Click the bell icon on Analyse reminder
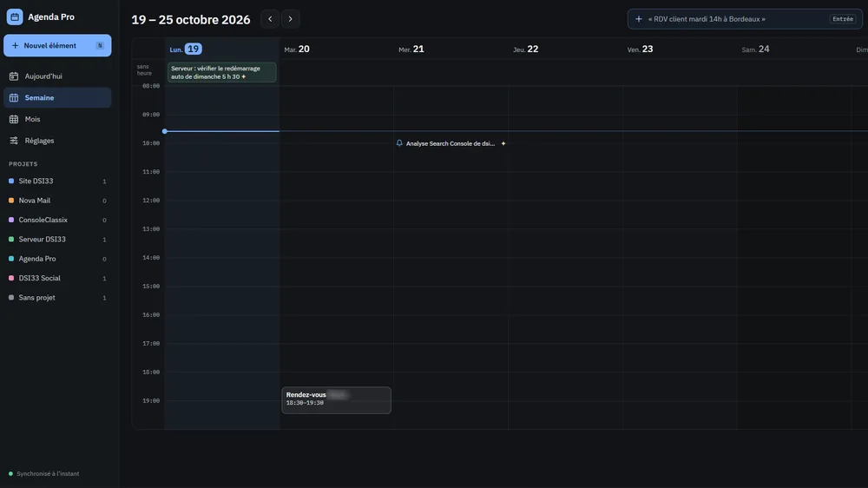Viewport: 868px width, 488px height. coord(399,143)
